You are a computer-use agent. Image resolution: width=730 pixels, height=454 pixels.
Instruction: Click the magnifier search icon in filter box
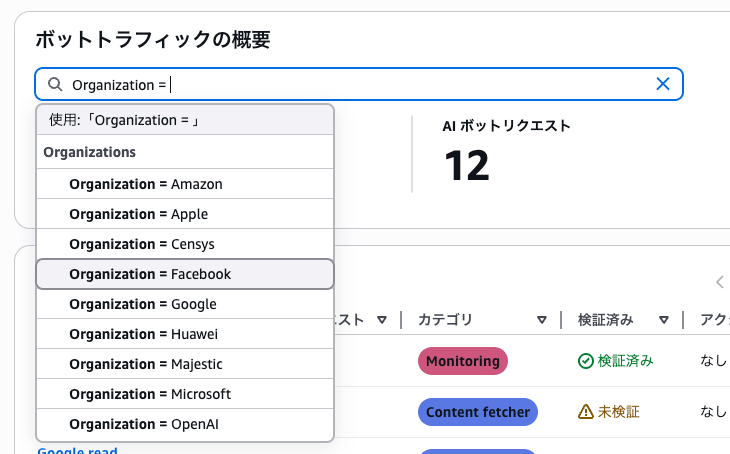tap(55, 84)
